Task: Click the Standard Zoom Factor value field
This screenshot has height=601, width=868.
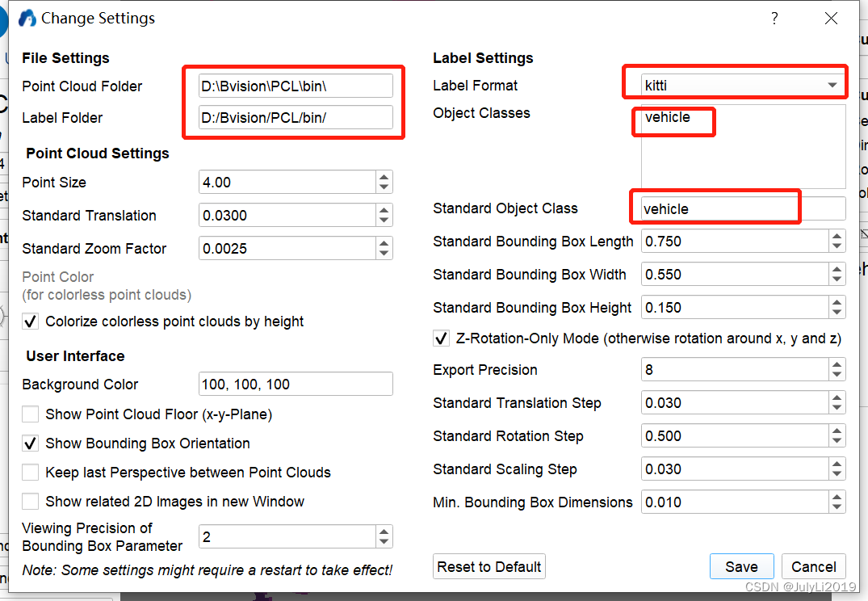Action: point(287,249)
